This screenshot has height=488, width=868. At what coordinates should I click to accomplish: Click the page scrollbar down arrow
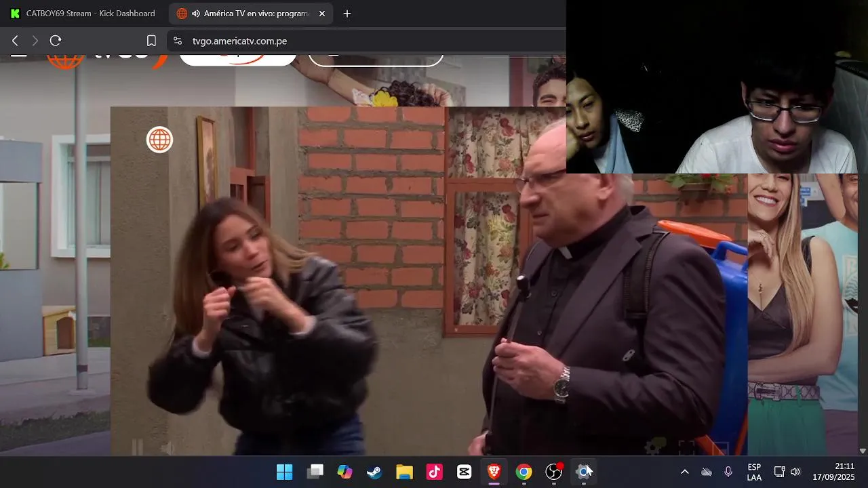(x=863, y=451)
